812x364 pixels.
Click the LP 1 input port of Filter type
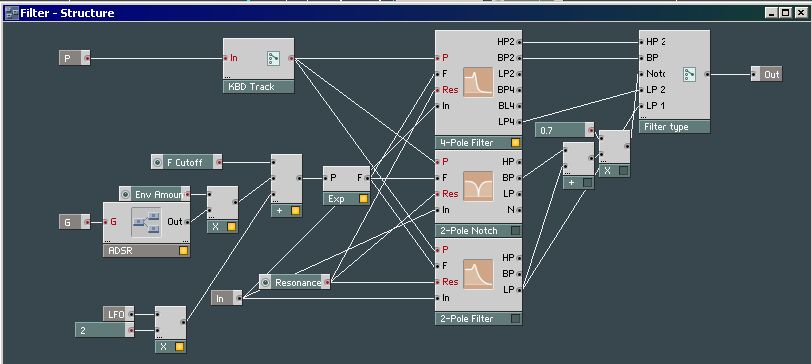coord(642,106)
